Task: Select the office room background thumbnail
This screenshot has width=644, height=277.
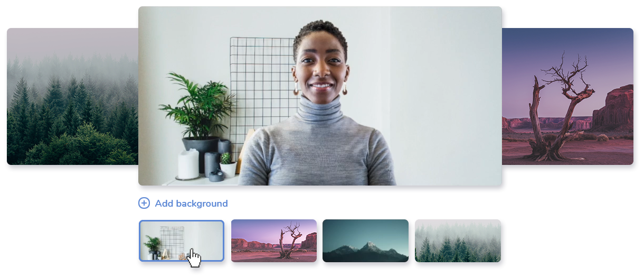Action: point(181,241)
